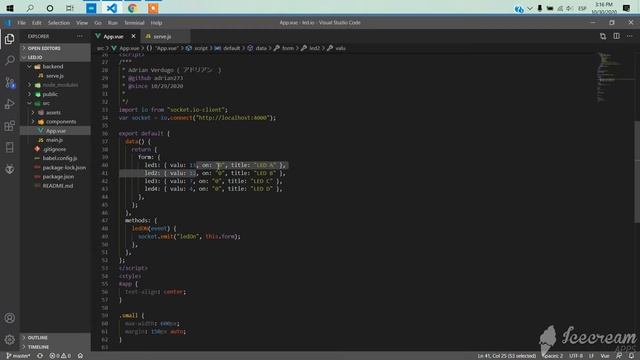Click the master branch indicator in the status bar
640x360 pixels.
point(18,356)
